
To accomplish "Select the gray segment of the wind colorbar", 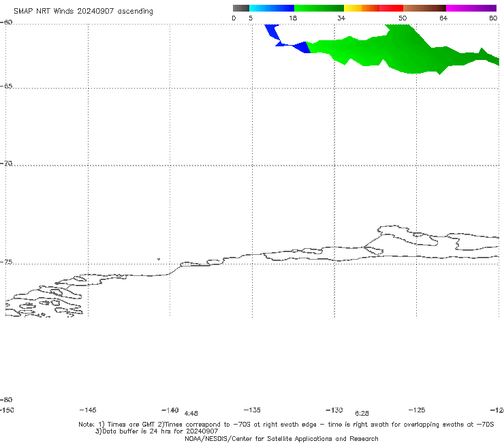I will pos(240,8).
